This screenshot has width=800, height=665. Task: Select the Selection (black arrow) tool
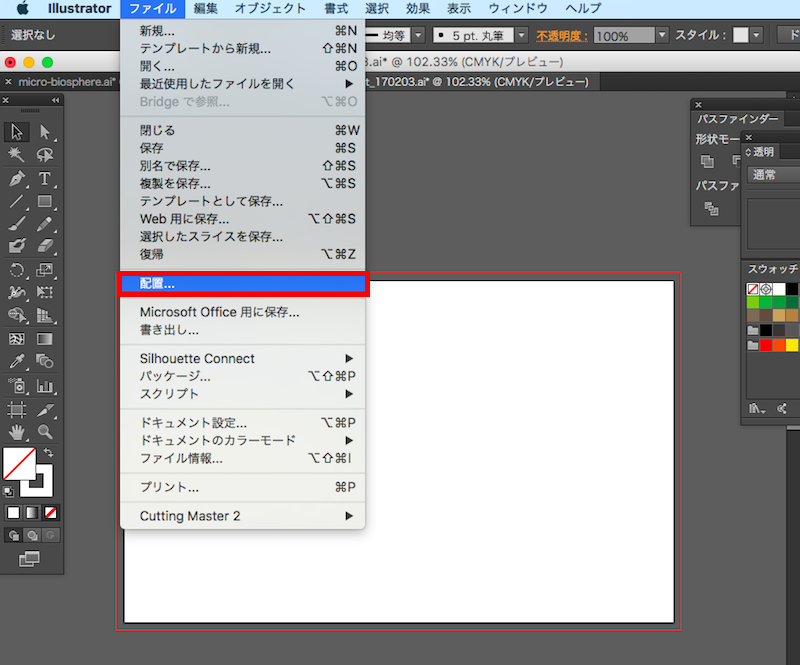[x=17, y=132]
